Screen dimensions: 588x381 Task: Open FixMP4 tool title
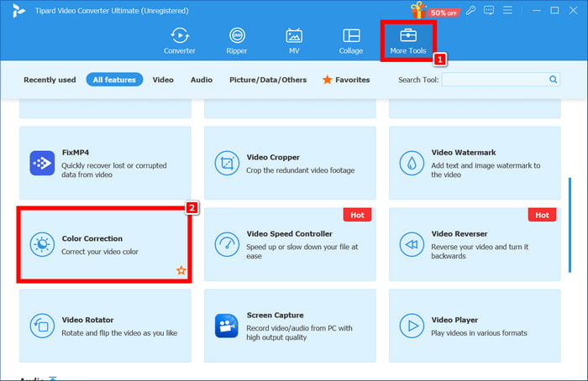[x=76, y=153]
